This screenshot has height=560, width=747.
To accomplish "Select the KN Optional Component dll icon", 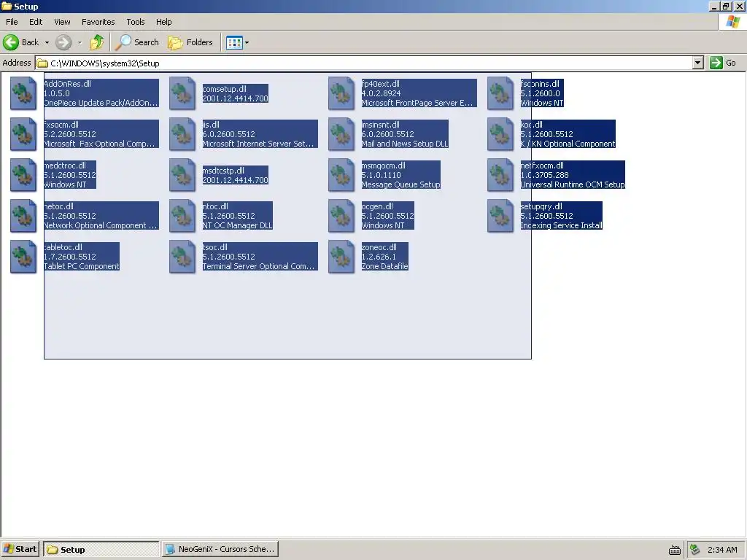I will (x=500, y=134).
